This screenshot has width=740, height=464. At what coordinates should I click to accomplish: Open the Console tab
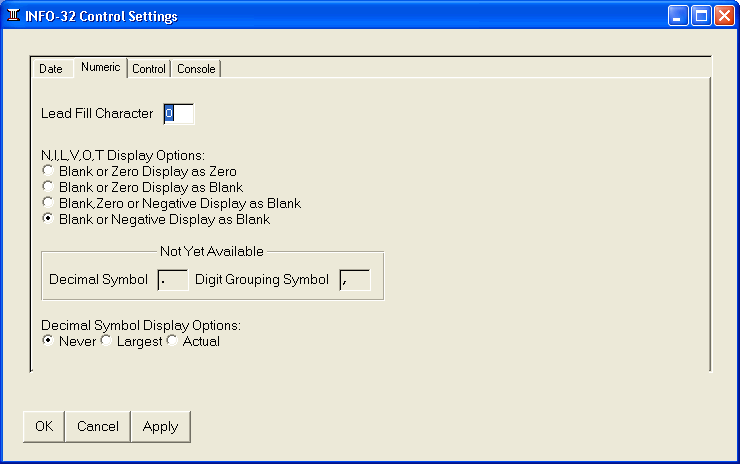pyautogui.click(x=196, y=69)
